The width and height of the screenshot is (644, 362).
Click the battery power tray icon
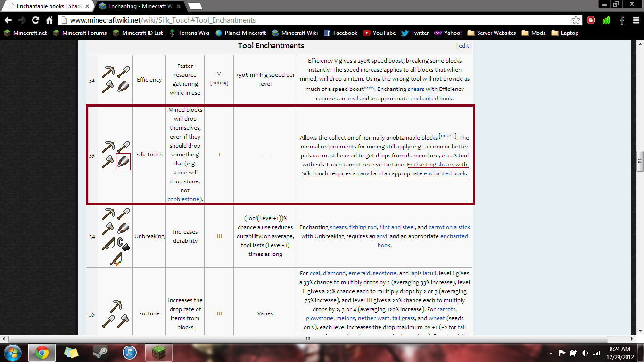[574, 353]
